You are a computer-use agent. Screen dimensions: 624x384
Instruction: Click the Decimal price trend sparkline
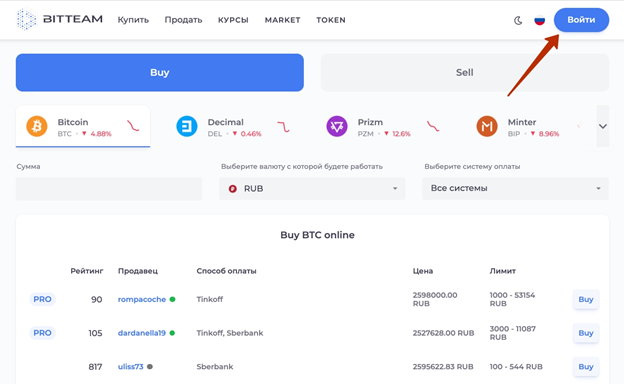click(283, 127)
